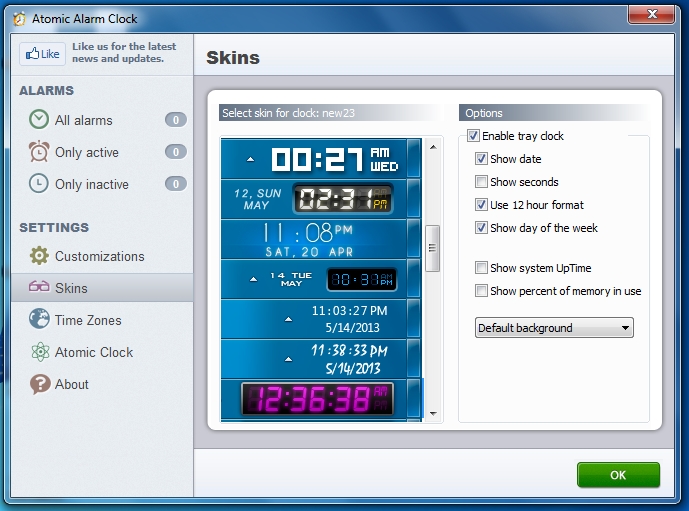Uncheck the Show date option
The image size is (689, 511).
pos(481,159)
